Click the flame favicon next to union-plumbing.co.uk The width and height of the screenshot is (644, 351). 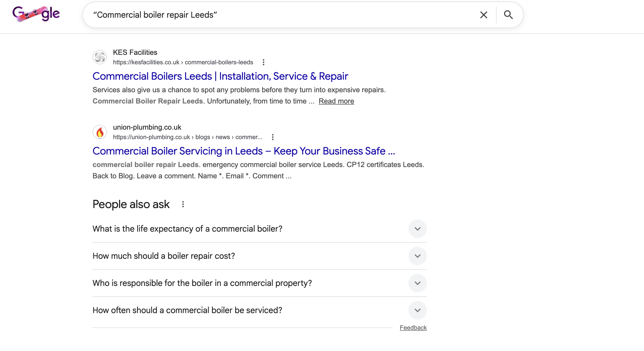click(x=100, y=132)
